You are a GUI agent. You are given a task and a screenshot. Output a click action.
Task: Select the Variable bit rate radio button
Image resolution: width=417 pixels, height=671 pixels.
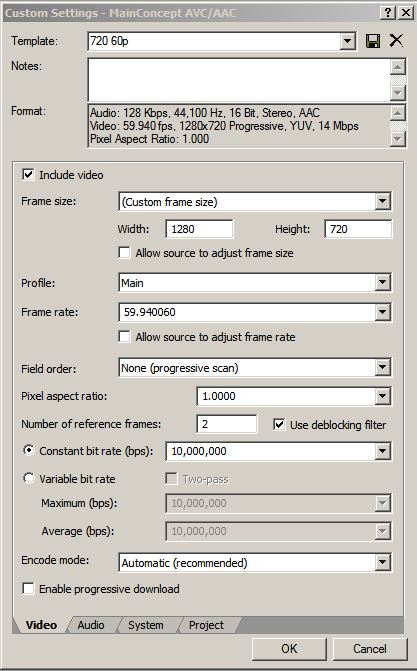[29, 478]
